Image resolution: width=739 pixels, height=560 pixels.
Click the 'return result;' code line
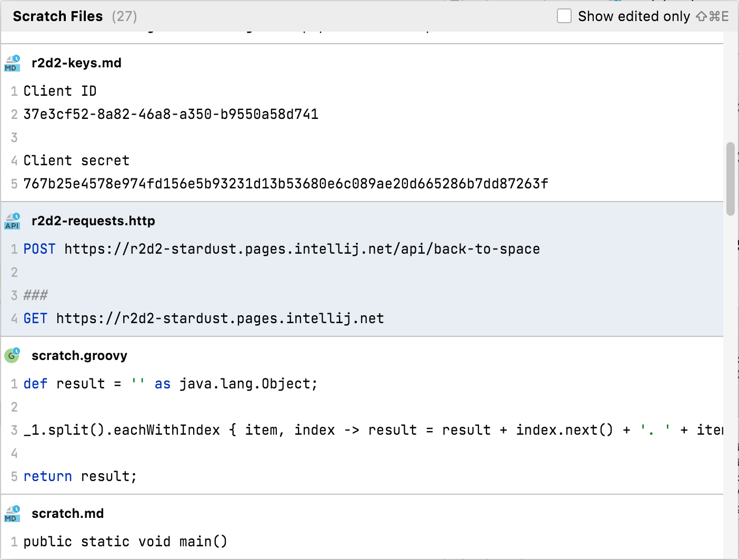80,476
